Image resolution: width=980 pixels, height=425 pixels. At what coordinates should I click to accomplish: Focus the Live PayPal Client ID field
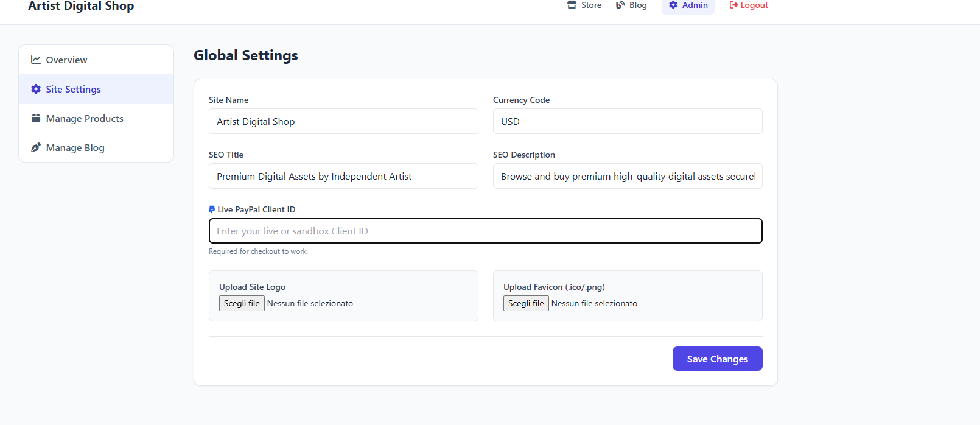click(486, 231)
